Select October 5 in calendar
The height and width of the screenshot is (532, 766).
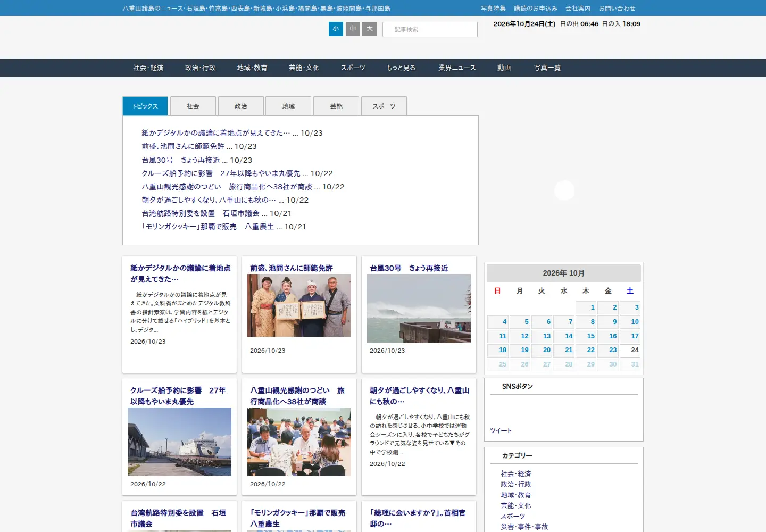(520, 322)
